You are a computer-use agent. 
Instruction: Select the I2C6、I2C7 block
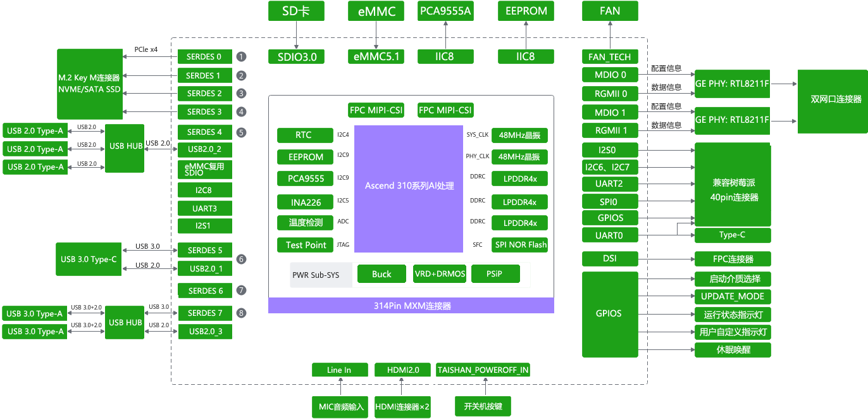[x=610, y=167]
